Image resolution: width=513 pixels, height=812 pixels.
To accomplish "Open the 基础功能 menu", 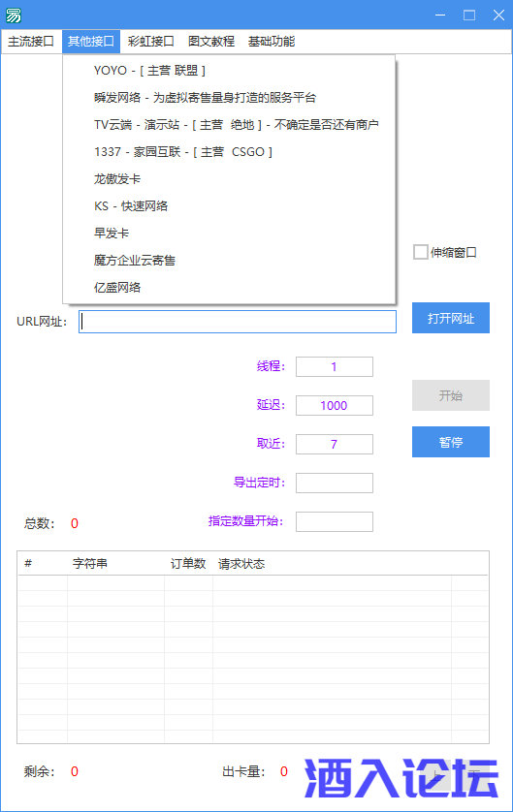I will (x=271, y=42).
